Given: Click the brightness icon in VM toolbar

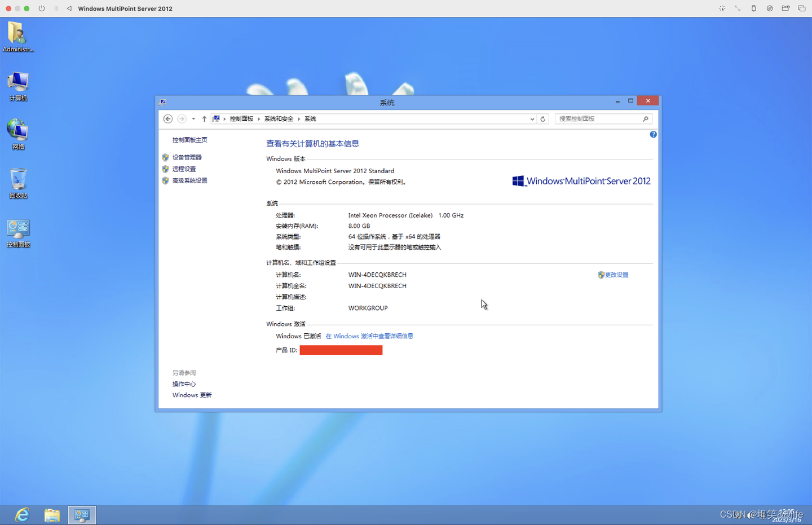Looking at the screenshot, I should click(x=722, y=8).
